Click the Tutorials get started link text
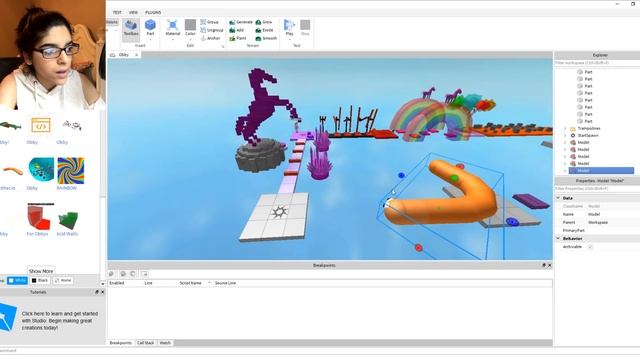640x360 pixels. 60,321
